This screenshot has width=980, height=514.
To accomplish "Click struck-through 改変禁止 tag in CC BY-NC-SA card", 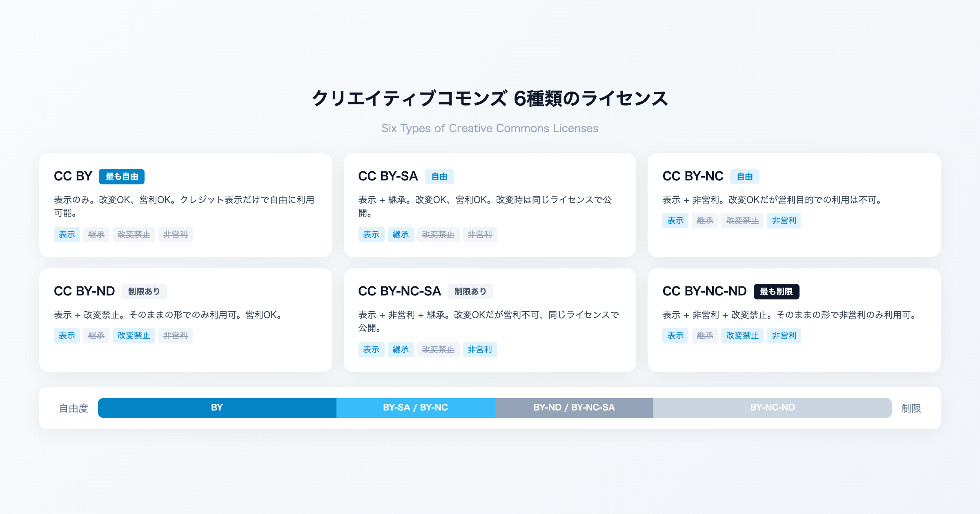I will click(x=438, y=350).
